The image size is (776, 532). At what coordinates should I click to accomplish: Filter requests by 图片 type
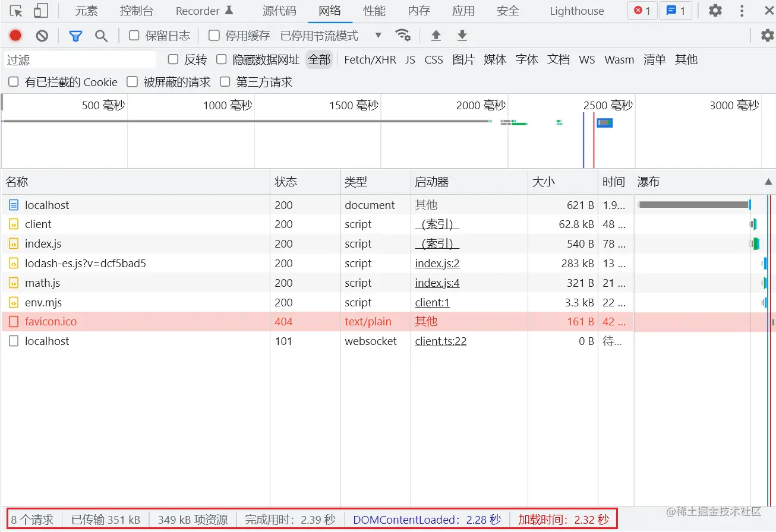tap(463, 59)
